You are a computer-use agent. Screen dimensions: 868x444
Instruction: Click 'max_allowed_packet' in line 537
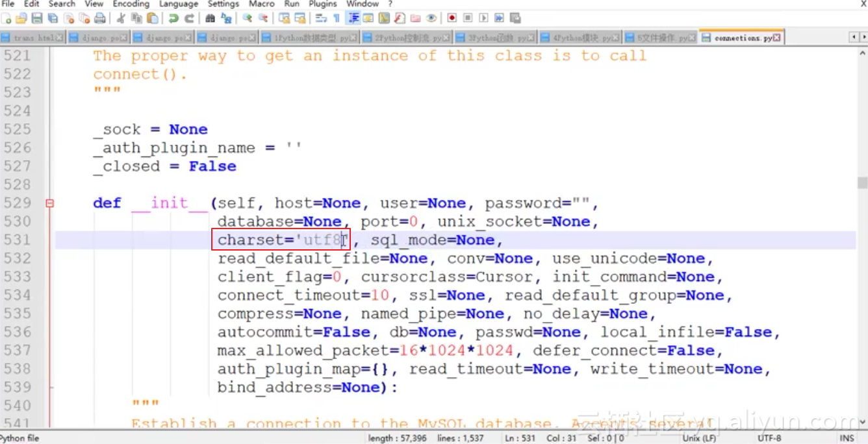pos(304,351)
